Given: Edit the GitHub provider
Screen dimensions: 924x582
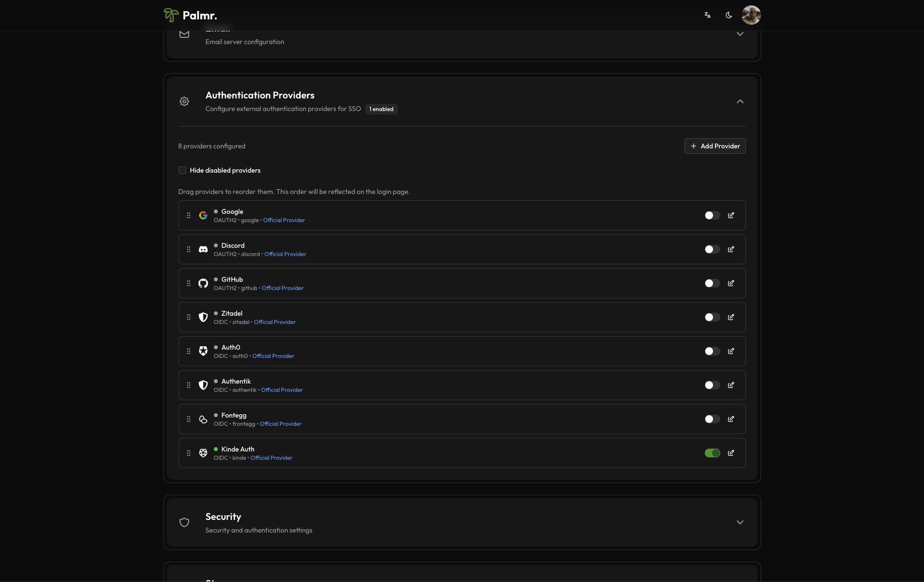Looking at the screenshot, I should (x=731, y=283).
